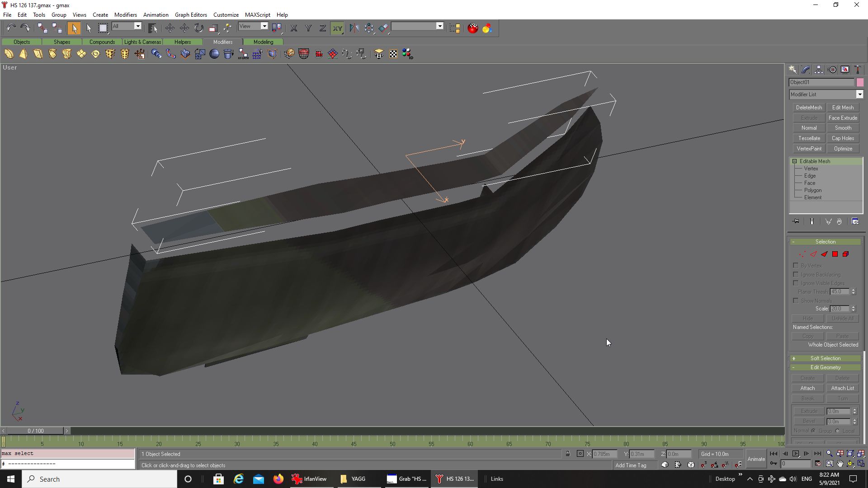Image resolution: width=868 pixels, height=488 pixels.
Task: Select the Rotate tool
Action: (x=198, y=28)
